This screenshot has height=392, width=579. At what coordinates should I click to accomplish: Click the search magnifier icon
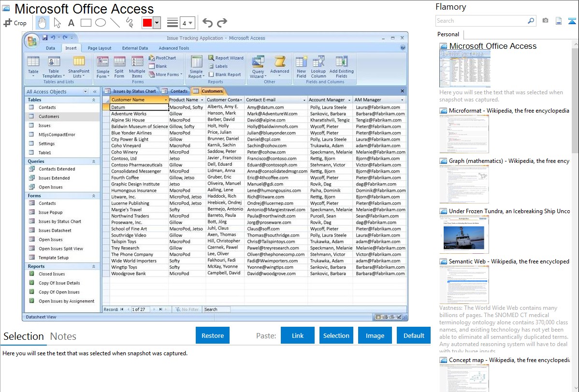531,21
